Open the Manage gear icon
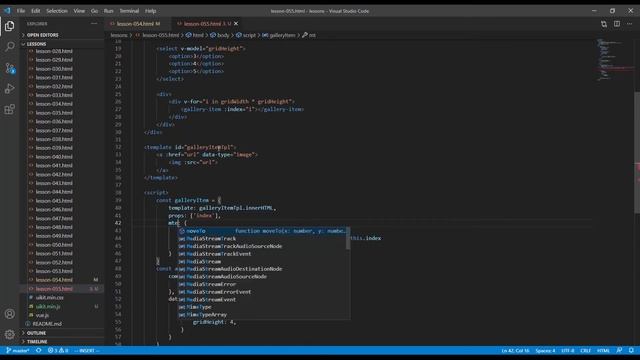 (9, 334)
